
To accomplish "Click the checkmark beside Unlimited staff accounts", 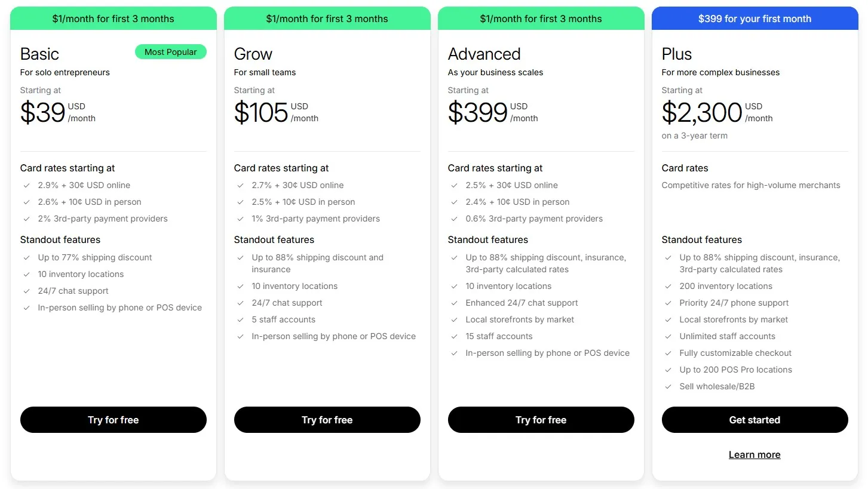I will pos(668,336).
